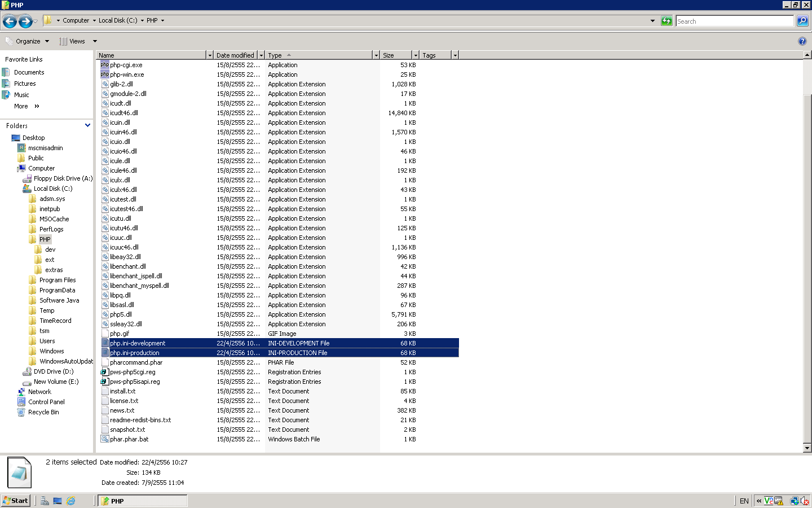Screen dimensions: 812x508
Task: Select New Volume (E:) in tree
Action: point(56,382)
